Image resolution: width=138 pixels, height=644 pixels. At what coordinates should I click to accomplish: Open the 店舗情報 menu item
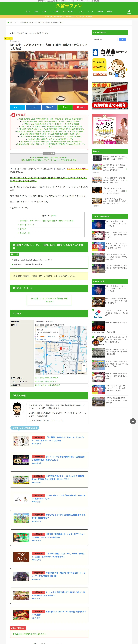pos(100,12)
